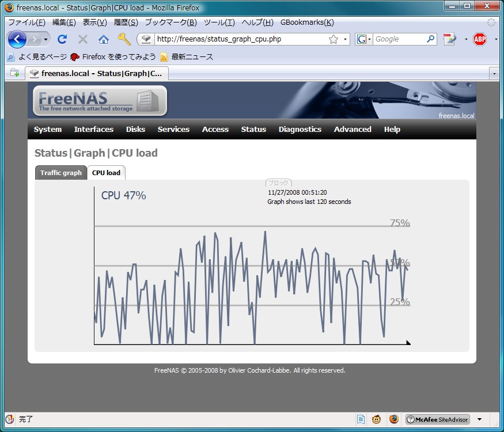Image resolution: width=504 pixels, height=432 pixels.
Task: Open the Diagnostics navigation menu
Action: click(300, 129)
